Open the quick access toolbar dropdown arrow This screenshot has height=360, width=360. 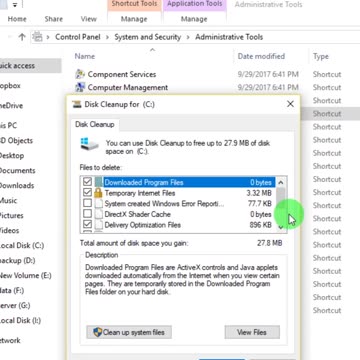click(15, 5)
